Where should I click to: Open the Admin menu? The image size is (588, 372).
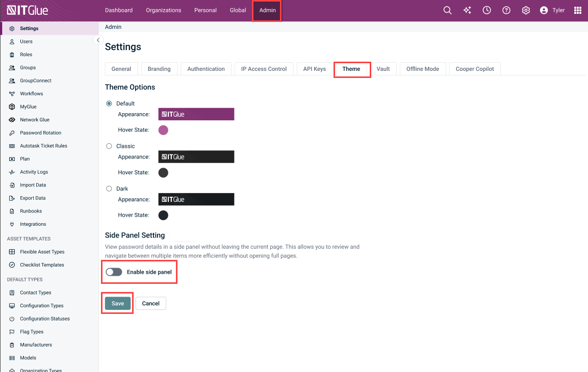(x=267, y=10)
